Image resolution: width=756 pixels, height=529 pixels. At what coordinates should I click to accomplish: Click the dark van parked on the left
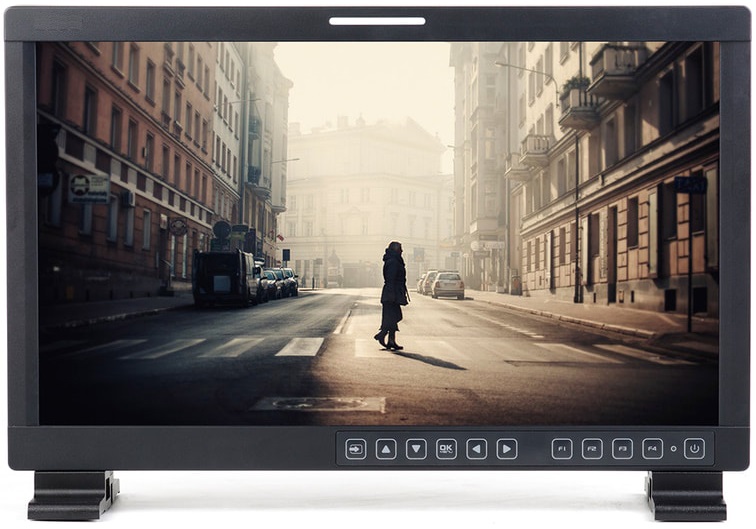223,277
